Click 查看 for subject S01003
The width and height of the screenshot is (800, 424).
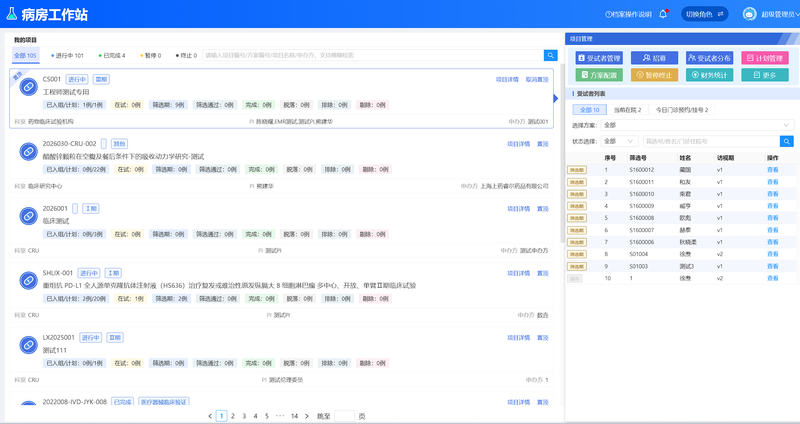pyautogui.click(x=772, y=266)
